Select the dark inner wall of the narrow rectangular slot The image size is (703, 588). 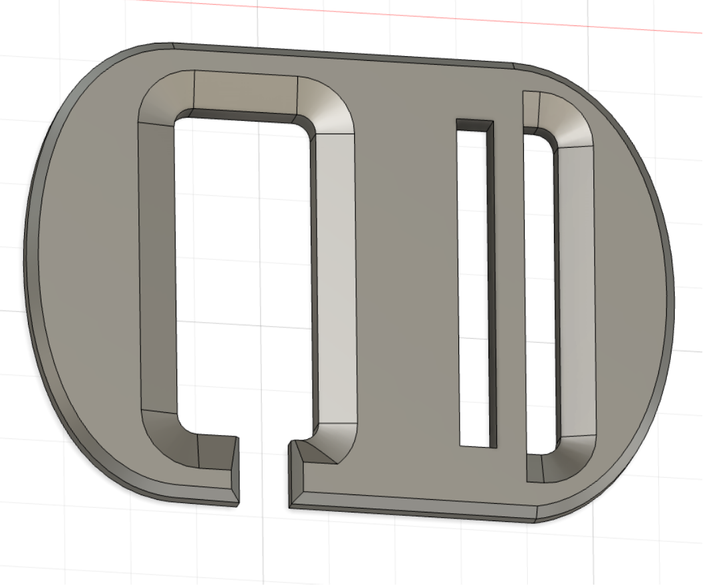point(492,287)
